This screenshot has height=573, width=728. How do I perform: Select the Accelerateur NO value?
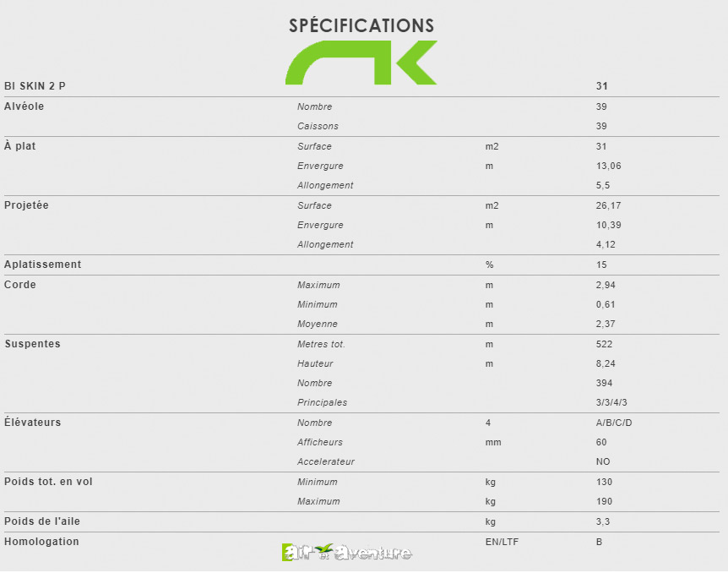click(x=603, y=461)
